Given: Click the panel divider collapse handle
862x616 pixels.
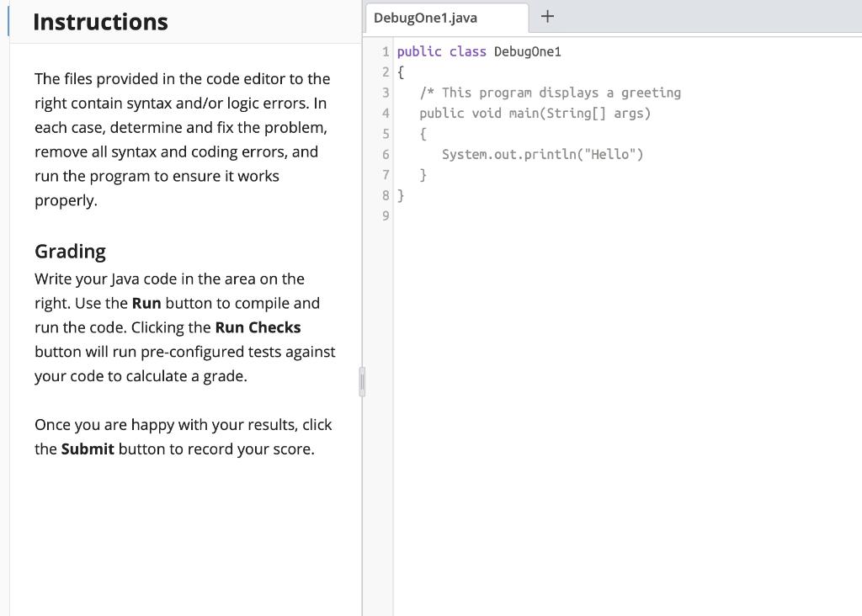Looking at the screenshot, I should pyautogui.click(x=362, y=380).
